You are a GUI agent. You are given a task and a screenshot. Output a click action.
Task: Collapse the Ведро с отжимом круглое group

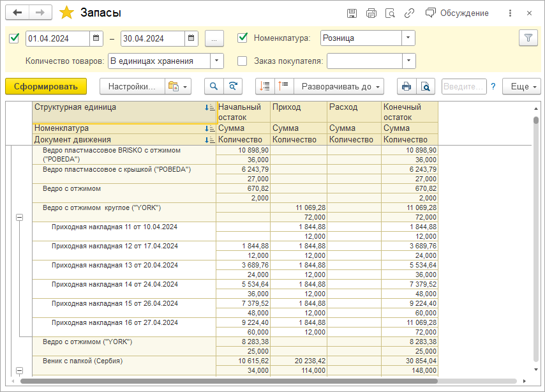19,218
